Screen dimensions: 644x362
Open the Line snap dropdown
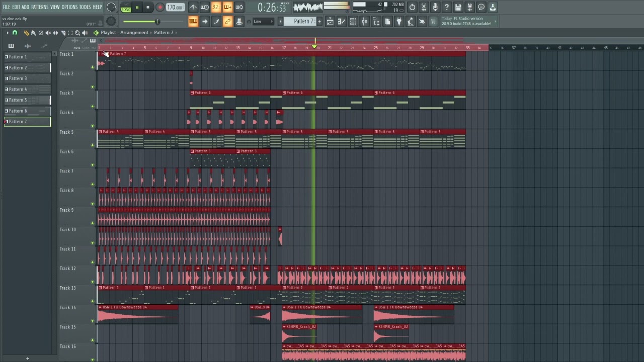[264, 21]
